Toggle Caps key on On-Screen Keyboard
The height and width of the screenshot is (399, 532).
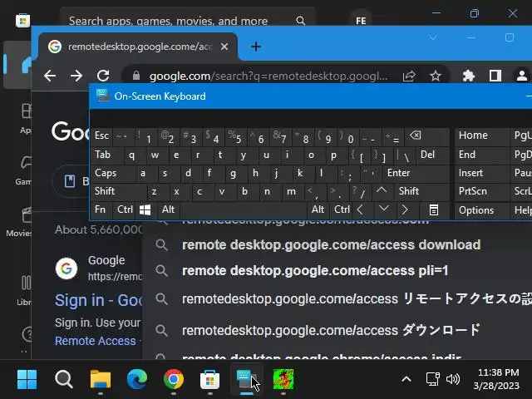[112, 173]
